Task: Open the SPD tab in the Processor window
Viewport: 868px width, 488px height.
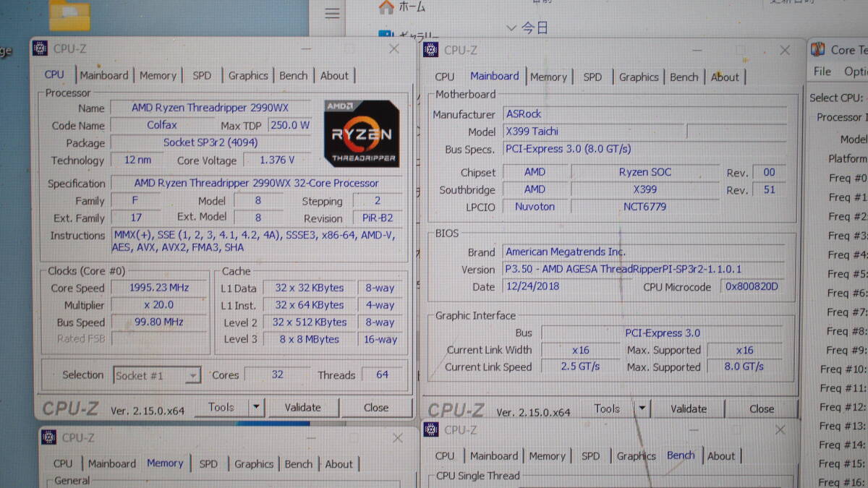Action: (202, 75)
